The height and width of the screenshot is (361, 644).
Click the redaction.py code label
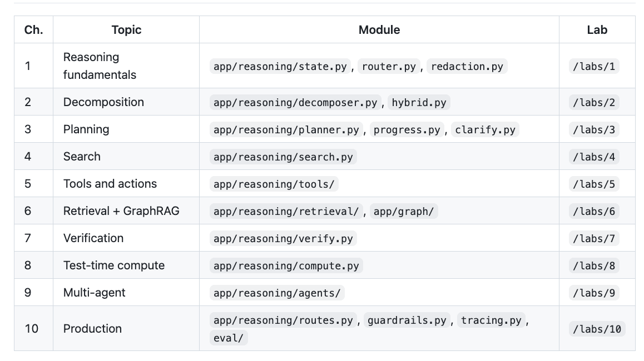[467, 67]
